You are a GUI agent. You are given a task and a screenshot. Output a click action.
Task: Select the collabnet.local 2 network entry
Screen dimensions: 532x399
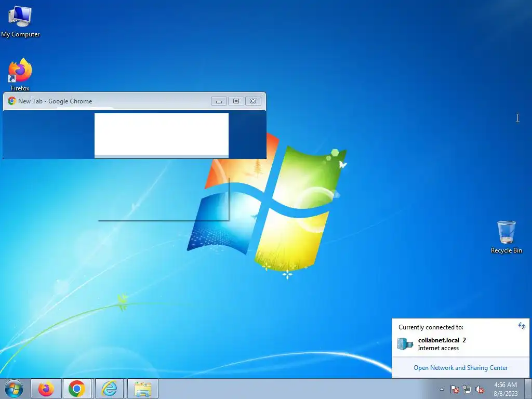tap(460, 344)
